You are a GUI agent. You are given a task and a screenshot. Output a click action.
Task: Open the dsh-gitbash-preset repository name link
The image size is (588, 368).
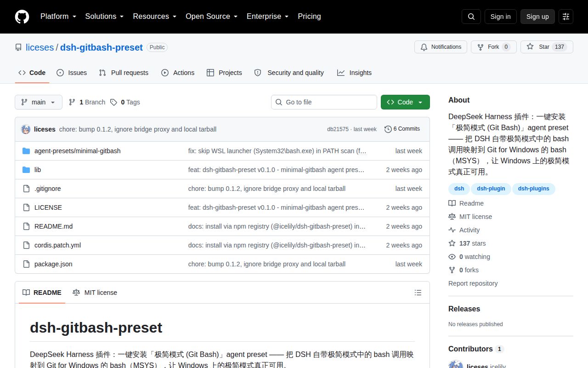click(102, 47)
